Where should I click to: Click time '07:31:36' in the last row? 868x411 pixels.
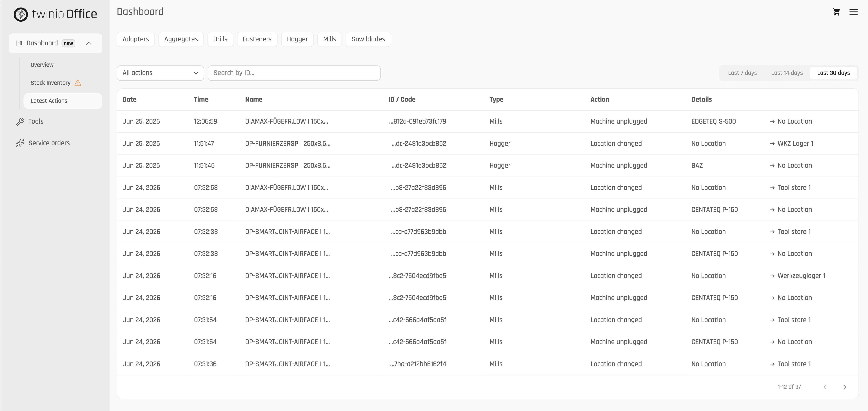(205, 364)
